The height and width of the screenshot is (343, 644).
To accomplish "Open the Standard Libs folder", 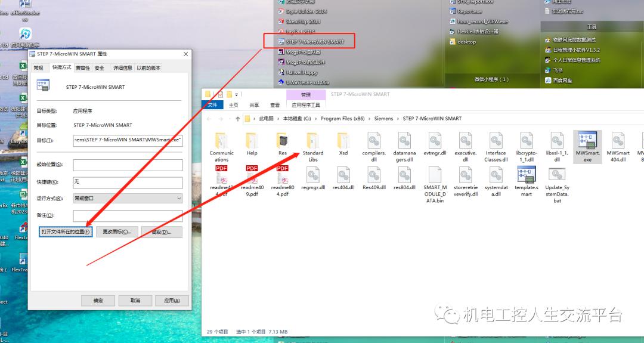I will pyautogui.click(x=313, y=147).
